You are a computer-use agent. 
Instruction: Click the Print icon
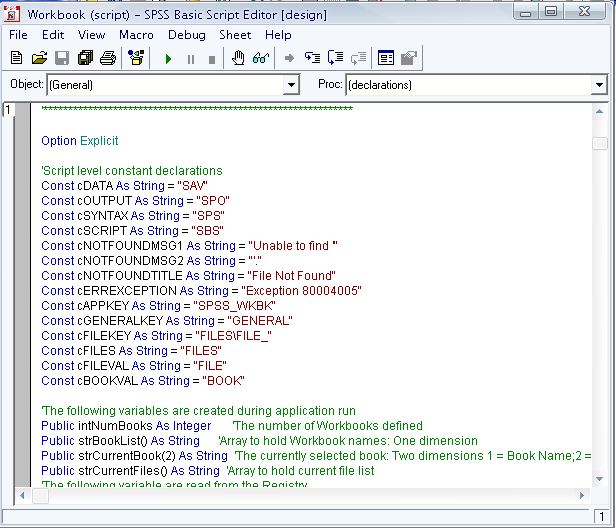click(108, 58)
